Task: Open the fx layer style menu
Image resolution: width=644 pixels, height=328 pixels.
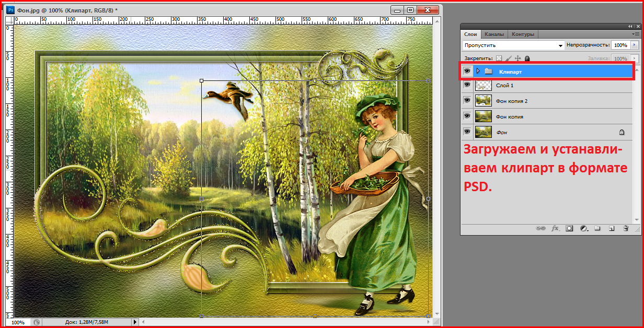Action: click(555, 229)
